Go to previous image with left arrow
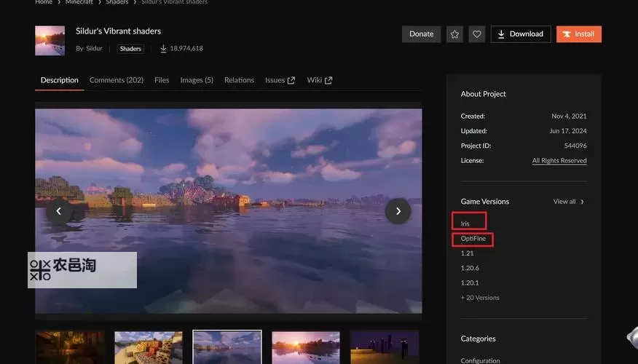The width and height of the screenshot is (638, 364). (x=59, y=211)
